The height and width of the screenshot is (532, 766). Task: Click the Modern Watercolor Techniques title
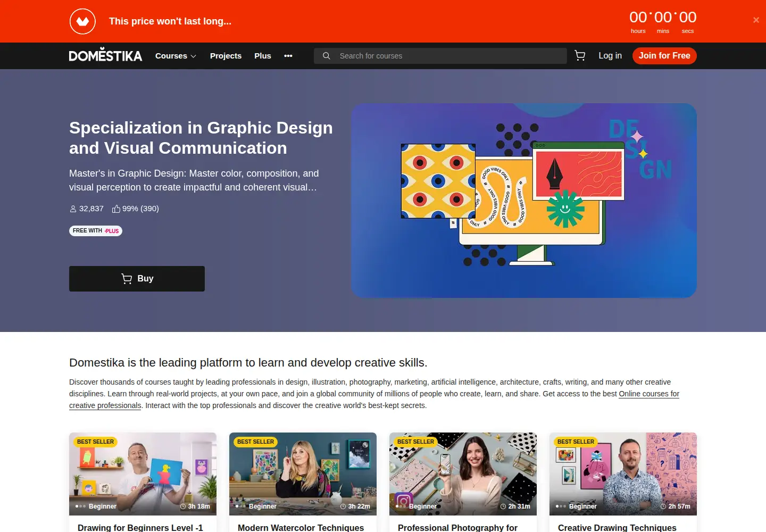point(301,527)
